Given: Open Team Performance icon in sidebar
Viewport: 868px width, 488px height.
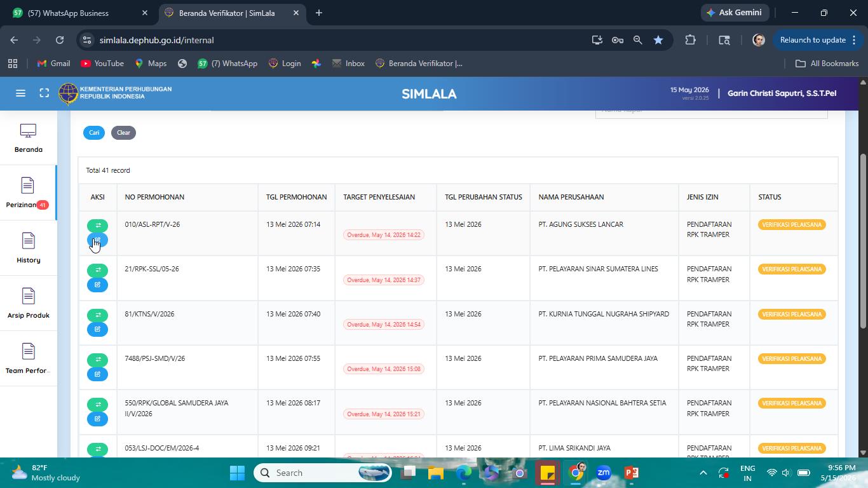Looking at the screenshot, I should (28, 351).
